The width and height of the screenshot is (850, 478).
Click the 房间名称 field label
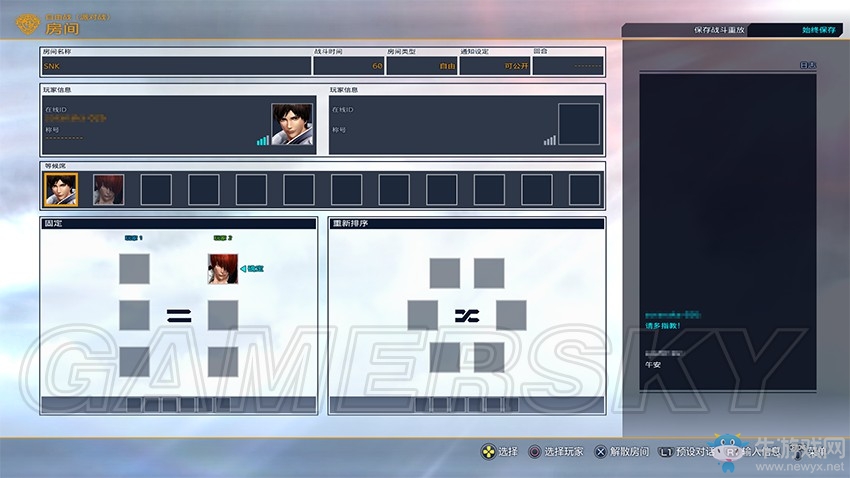tap(57, 51)
